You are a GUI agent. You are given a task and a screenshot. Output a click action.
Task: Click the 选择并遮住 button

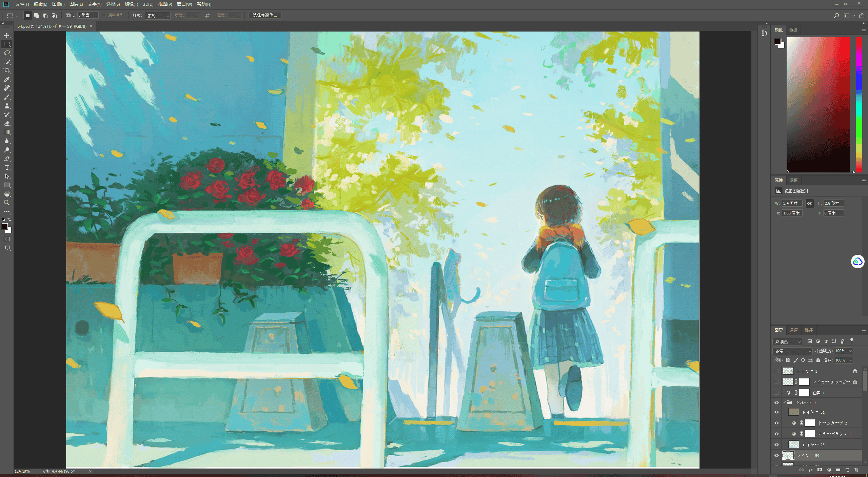pos(264,15)
